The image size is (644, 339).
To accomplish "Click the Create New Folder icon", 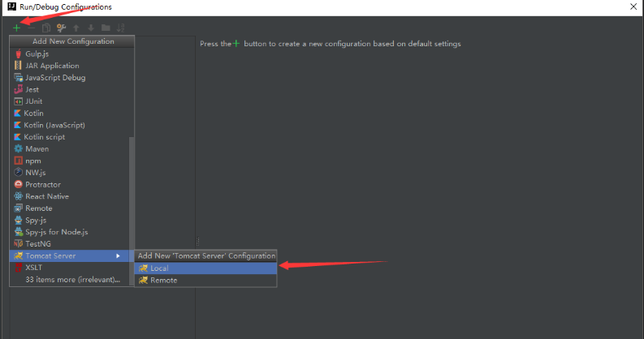I will coord(106,28).
